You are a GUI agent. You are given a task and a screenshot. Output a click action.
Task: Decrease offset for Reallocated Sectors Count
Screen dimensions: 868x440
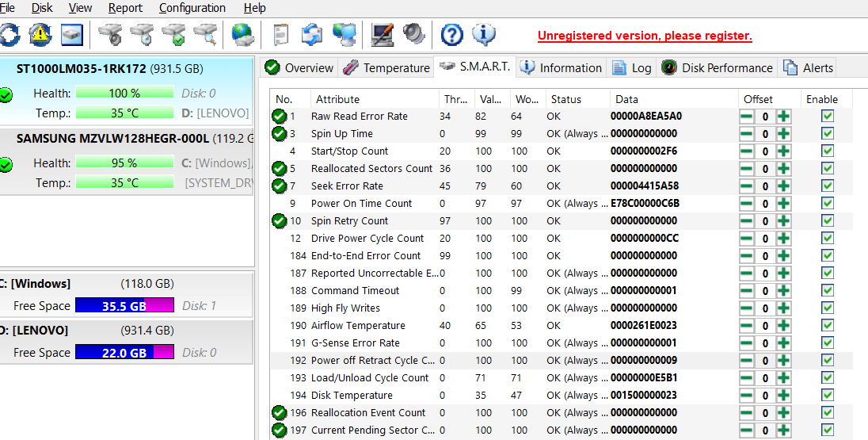(x=747, y=168)
